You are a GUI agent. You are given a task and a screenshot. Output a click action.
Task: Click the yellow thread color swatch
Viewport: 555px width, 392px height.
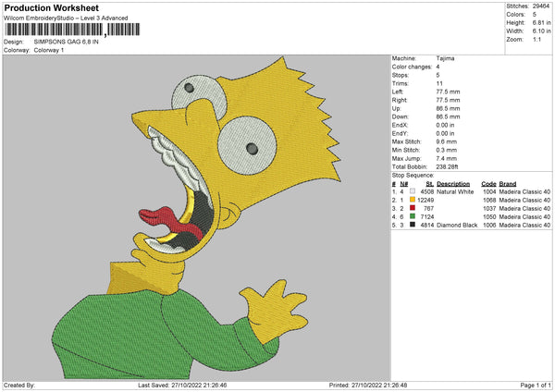(x=413, y=200)
